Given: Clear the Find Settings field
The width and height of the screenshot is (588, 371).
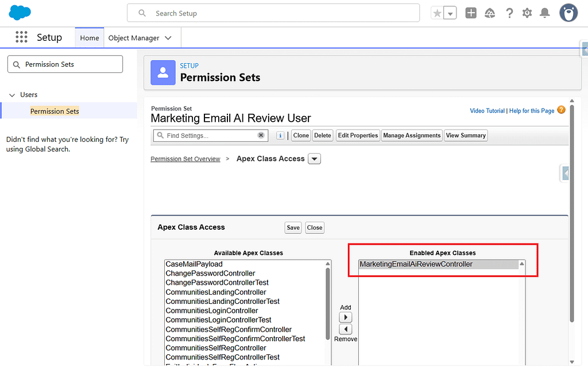Looking at the screenshot, I should pos(261,135).
